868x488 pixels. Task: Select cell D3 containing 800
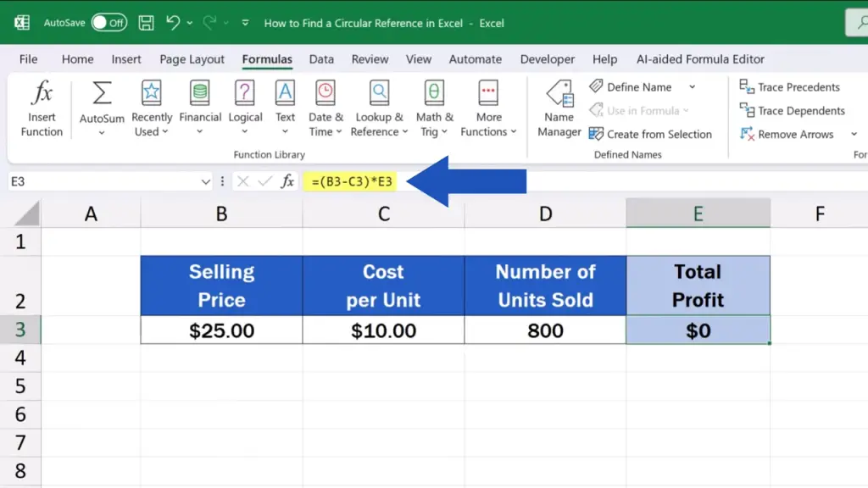tap(545, 330)
